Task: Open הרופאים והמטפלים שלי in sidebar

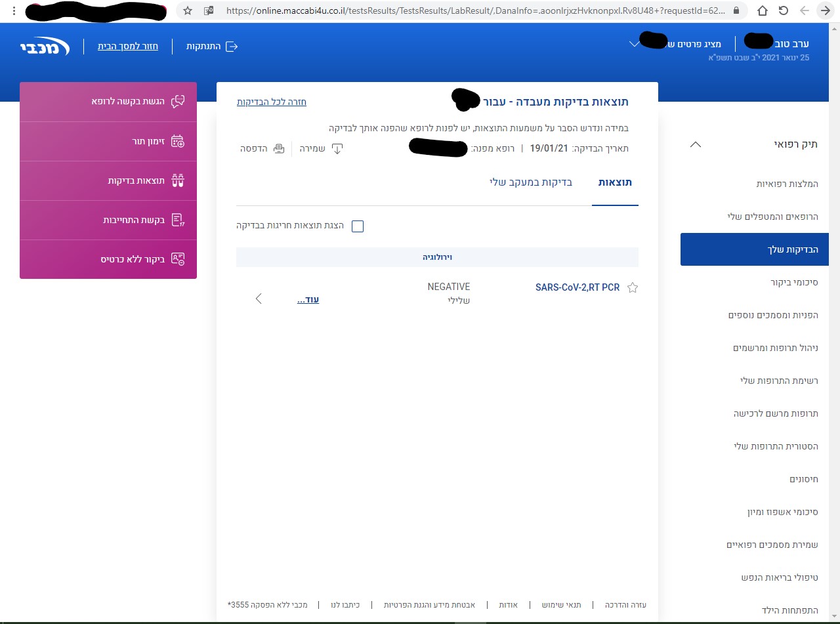Action: coord(773,217)
